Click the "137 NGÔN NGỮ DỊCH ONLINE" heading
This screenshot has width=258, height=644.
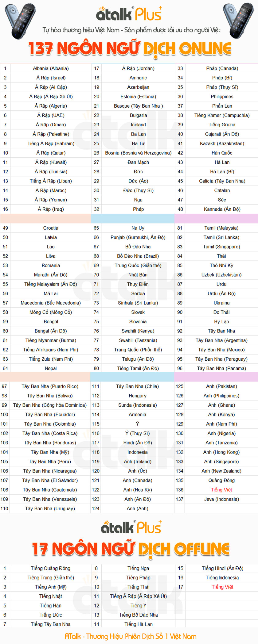129,48
